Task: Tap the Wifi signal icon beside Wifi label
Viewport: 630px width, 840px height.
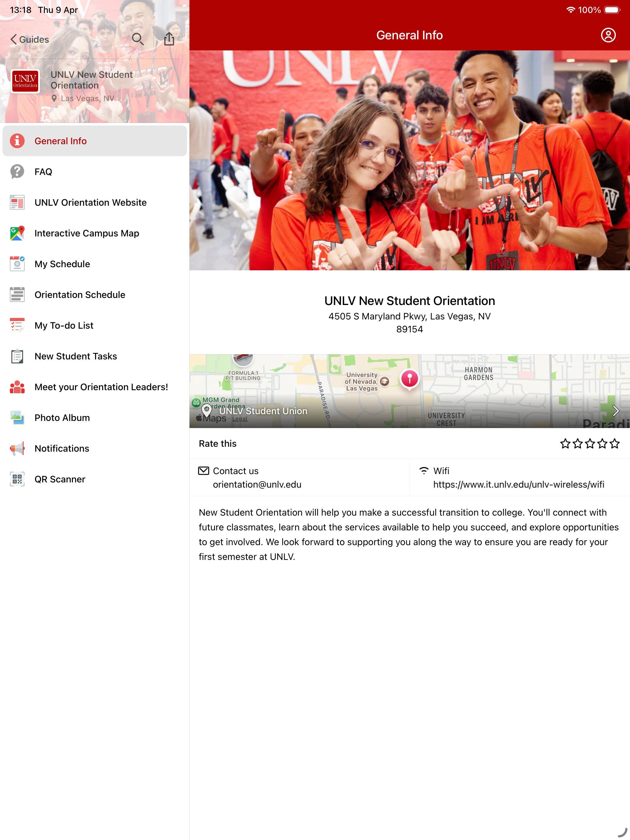Action: (x=424, y=471)
